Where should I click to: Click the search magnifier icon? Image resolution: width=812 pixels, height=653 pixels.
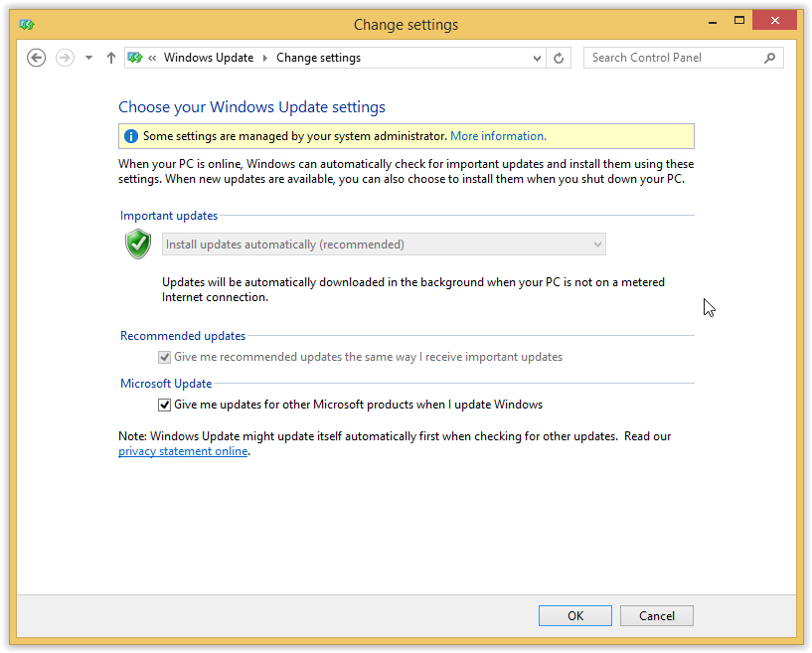(x=769, y=58)
